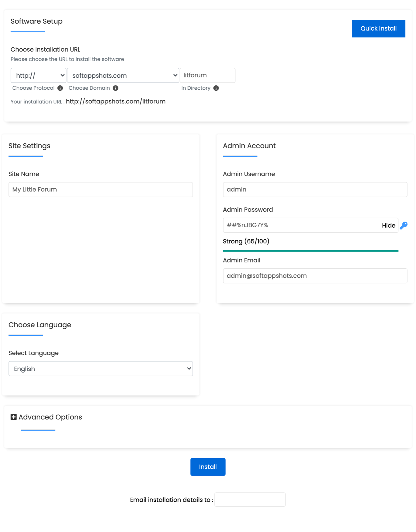This screenshot has height=532, width=416.
Task: Click the Quick Install button
Action: (x=378, y=28)
